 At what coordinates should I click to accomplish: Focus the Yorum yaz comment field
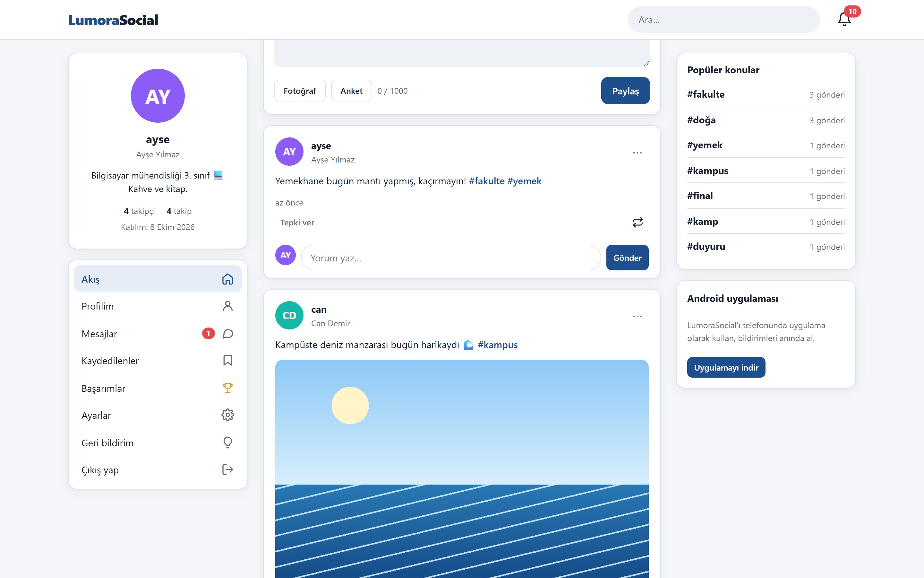451,258
